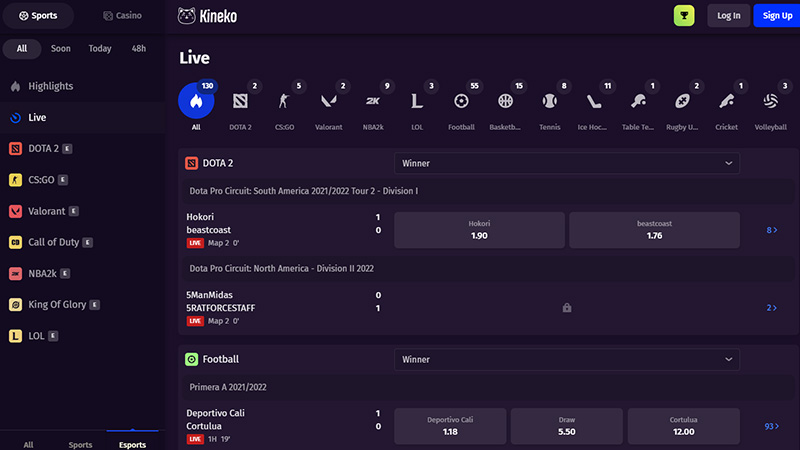
Task: Filter live events by Volleyball icon
Action: (770, 101)
